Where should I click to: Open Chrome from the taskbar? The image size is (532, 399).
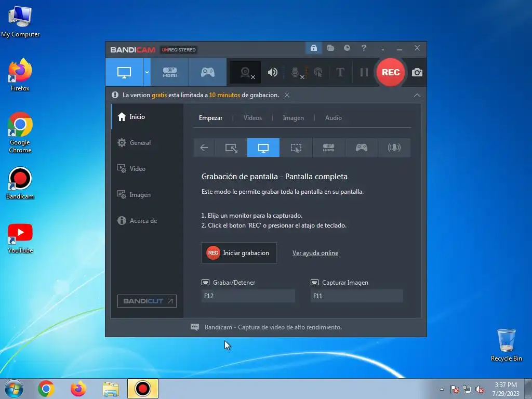[x=46, y=389]
